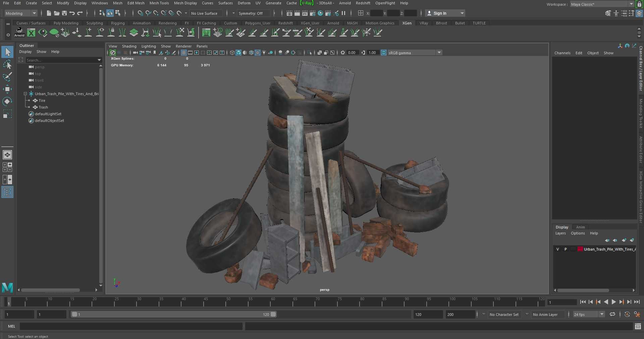Click the Play forwards button
The width and height of the screenshot is (644, 339).
coord(614,302)
